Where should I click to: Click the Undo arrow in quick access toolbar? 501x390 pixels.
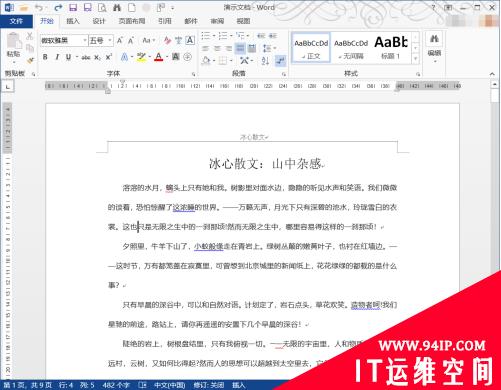tap(39, 7)
